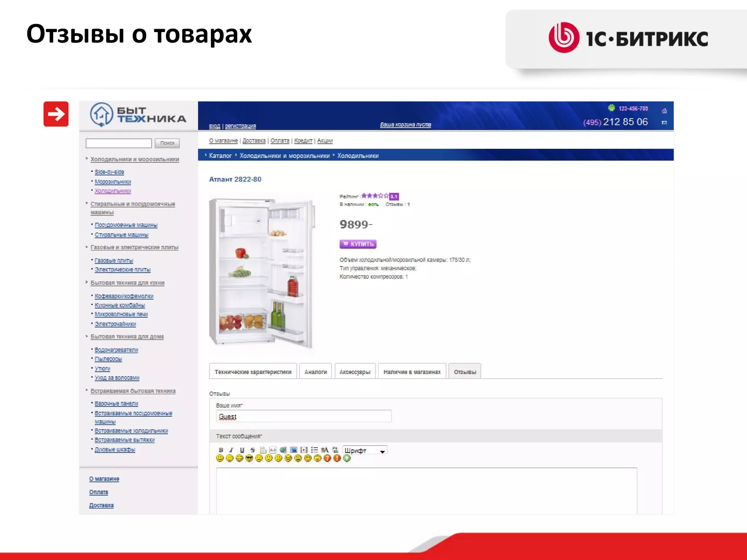Open Микроволновые печи category
This screenshot has width=747, height=560.
pos(121,314)
